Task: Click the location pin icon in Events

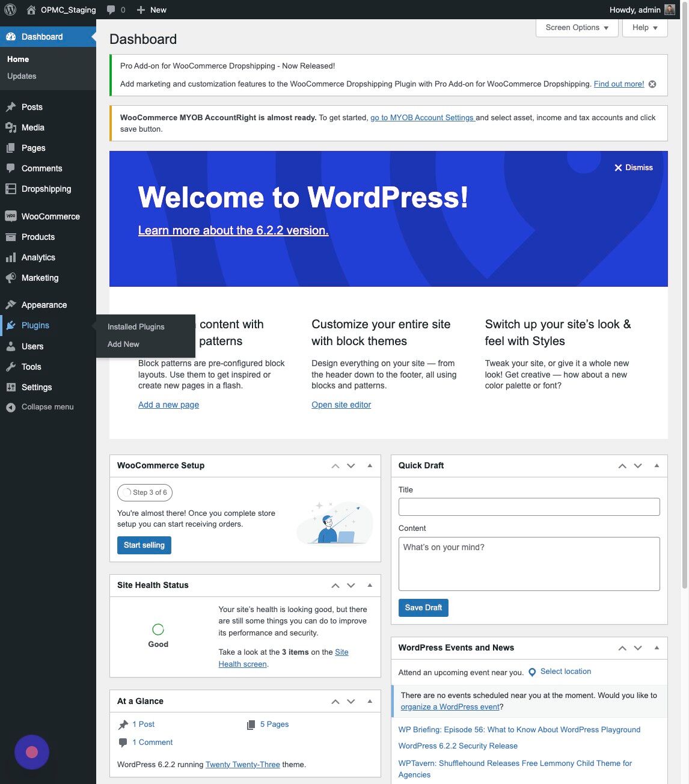Action: [x=532, y=672]
